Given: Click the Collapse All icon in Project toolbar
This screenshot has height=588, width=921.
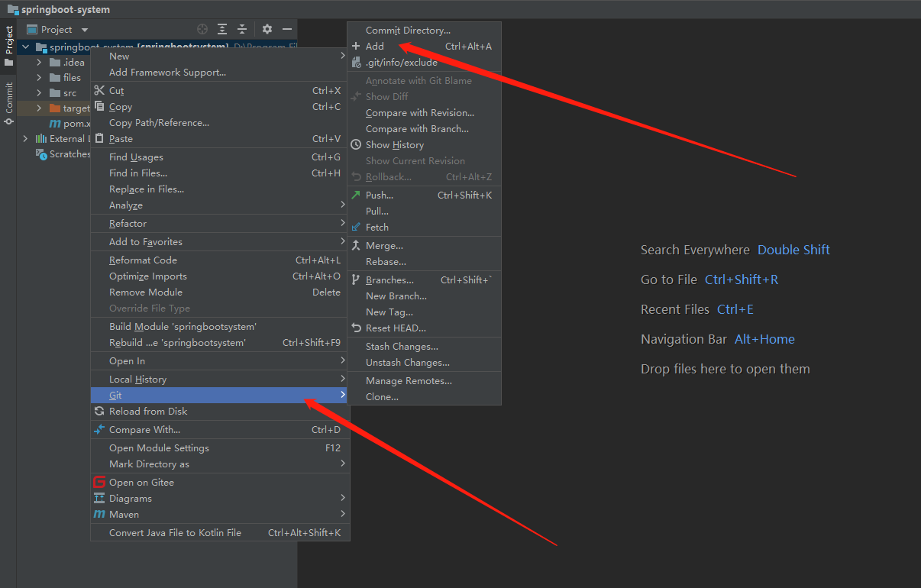Looking at the screenshot, I should [x=242, y=29].
